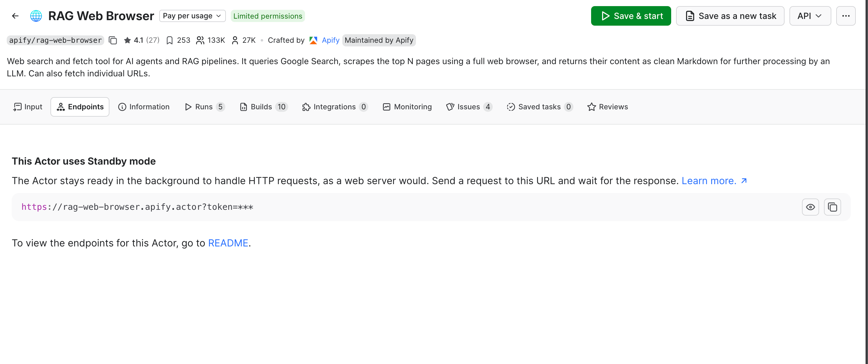Select the Endpoints tab
Viewport: 868px width, 364px height.
tap(80, 107)
